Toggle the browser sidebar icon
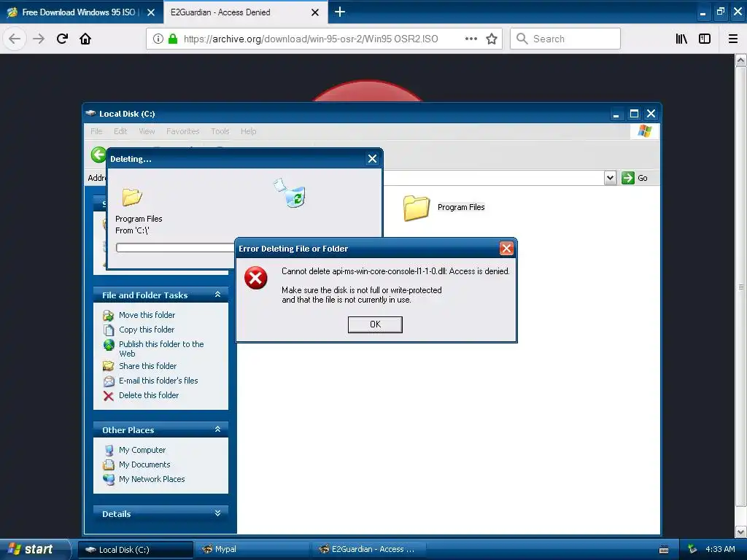Viewport: 747px width, 560px height. click(x=705, y=39)
